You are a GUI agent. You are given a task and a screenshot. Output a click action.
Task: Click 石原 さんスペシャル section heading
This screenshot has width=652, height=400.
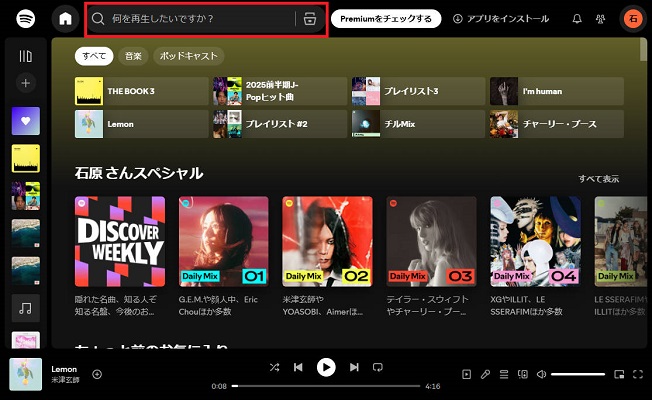click(139, 173)
